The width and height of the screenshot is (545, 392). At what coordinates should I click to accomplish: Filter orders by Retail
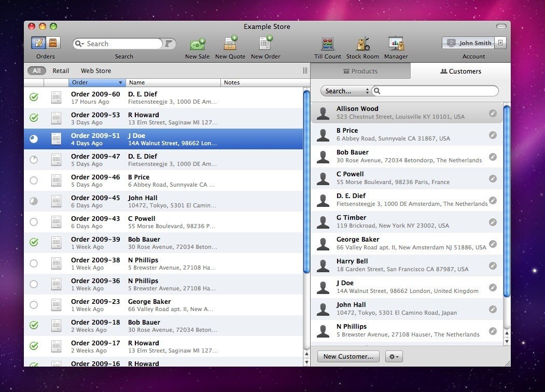(61, 71)
